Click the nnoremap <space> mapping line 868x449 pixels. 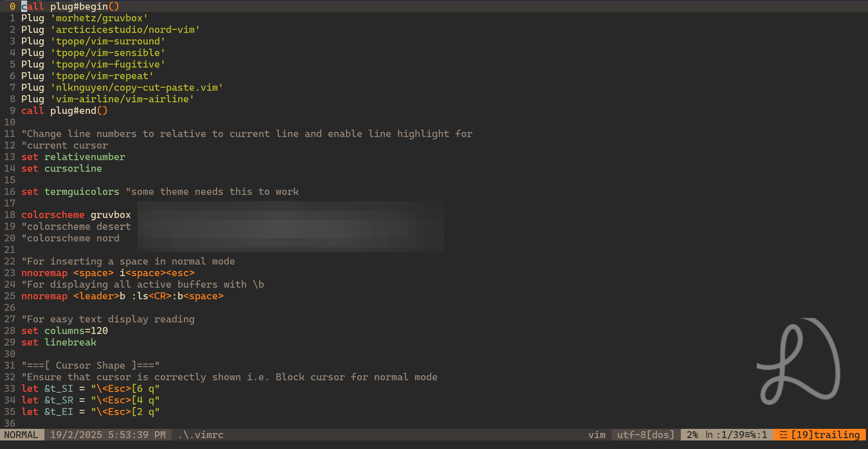coord(108,273)
